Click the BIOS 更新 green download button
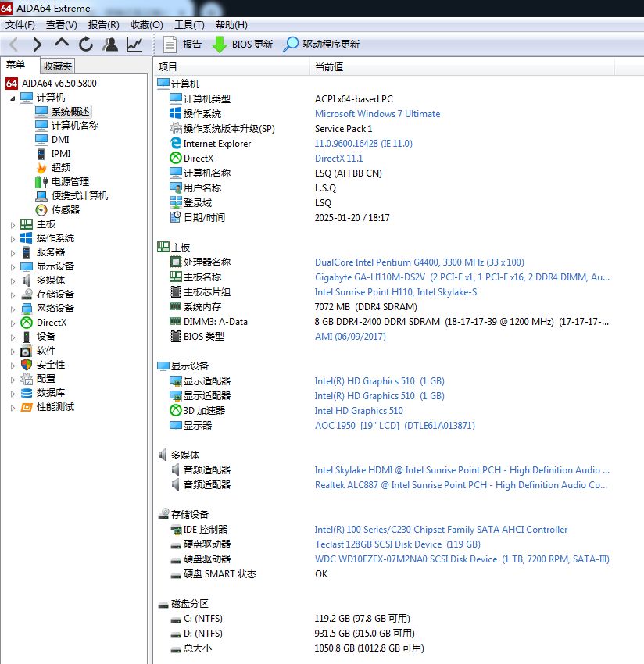 tap(242, 44)
